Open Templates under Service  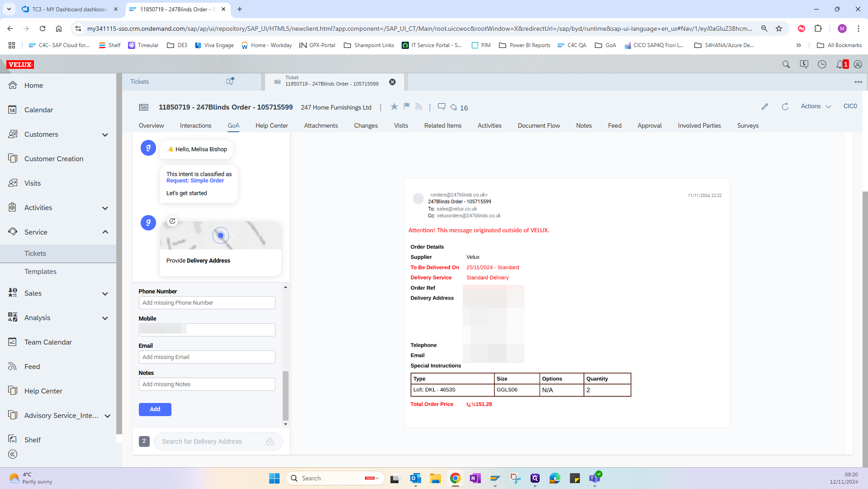(x=58, y=272)
